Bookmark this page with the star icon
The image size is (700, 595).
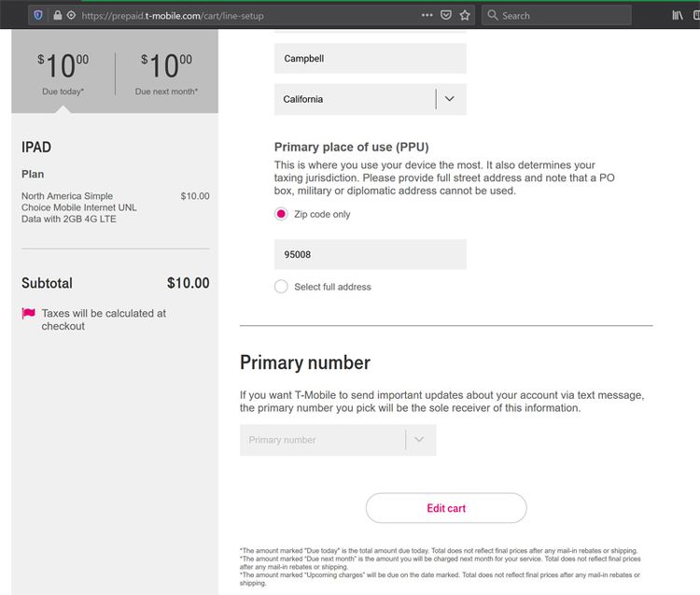pos(465,15)
